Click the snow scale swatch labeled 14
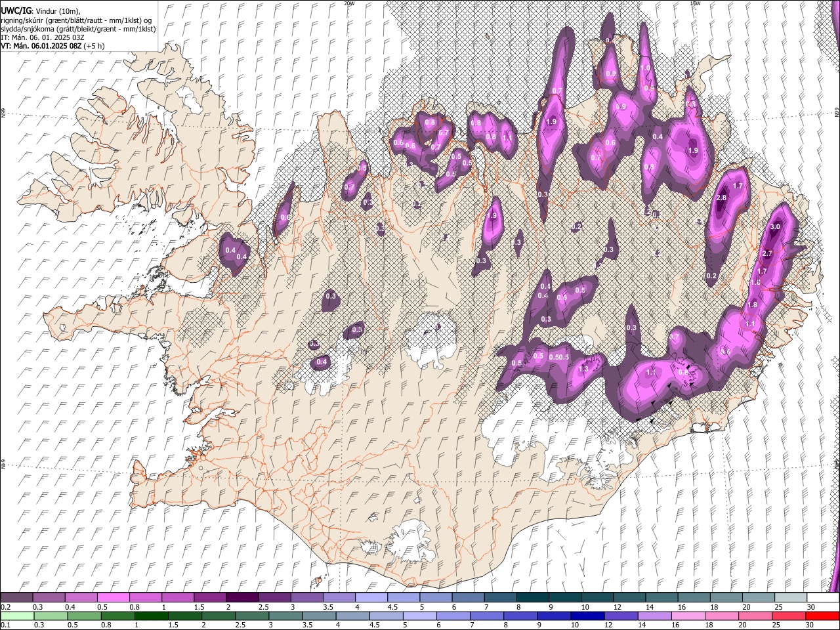Image resolution: width=840 pixels, height=630 pixels. coord(661,598)
